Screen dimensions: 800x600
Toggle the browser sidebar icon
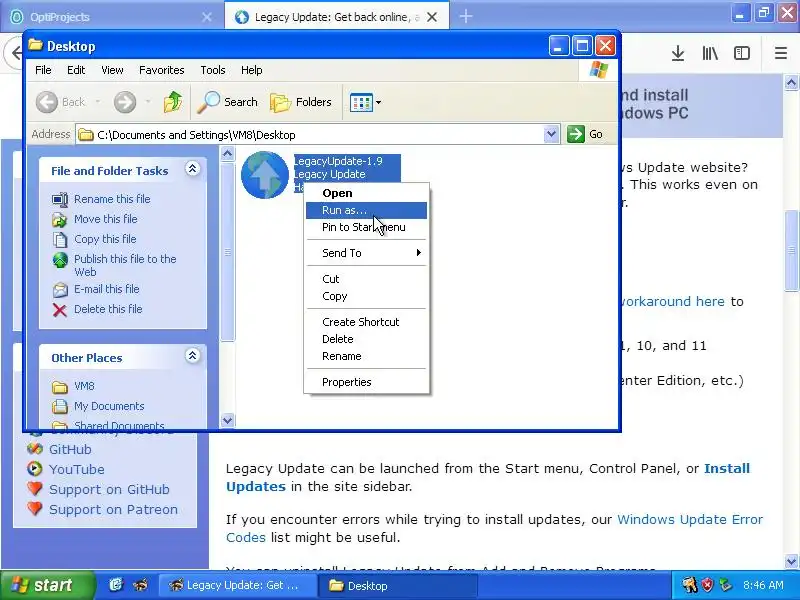(742, 53)
